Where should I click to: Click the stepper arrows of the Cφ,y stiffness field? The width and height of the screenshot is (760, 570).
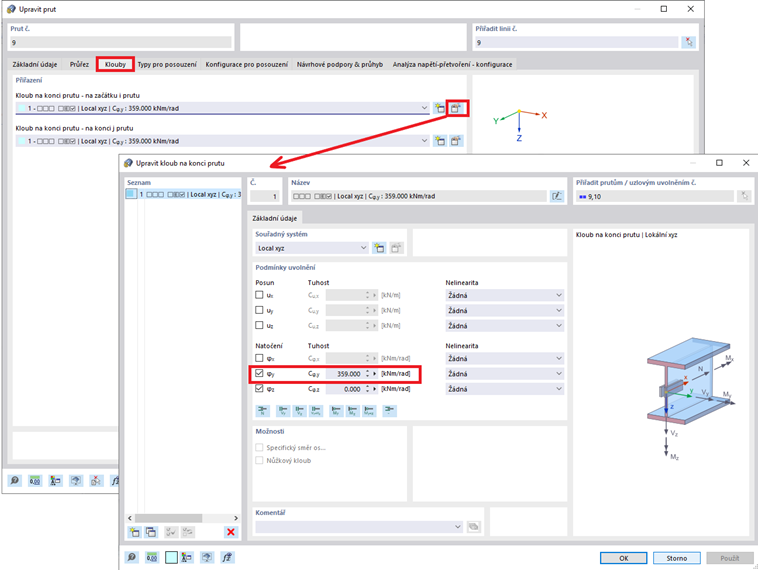click(367, 374)
